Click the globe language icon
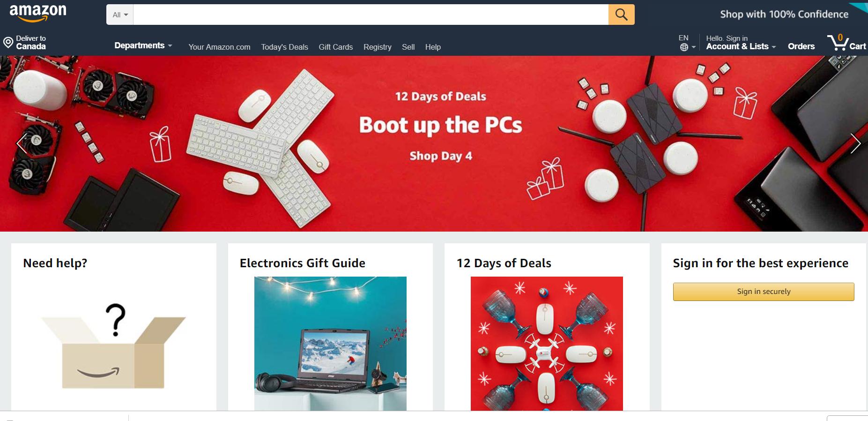The height and width of the screenshot is (421, 868). 684,47
